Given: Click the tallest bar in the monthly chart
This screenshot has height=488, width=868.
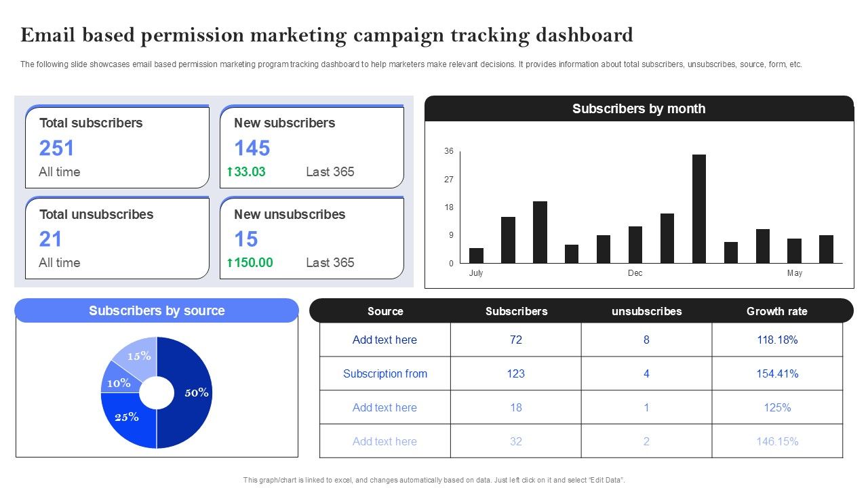Looking at the screenshot, I should 699,209.
